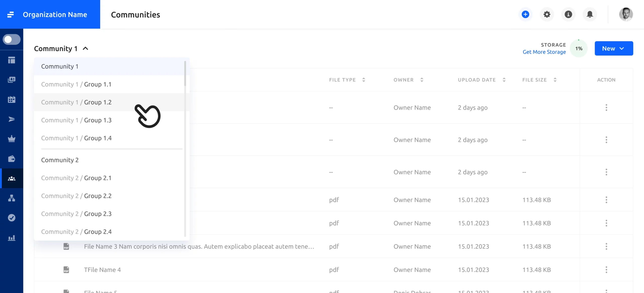Select Community 1 / Group 1.3

pos(109,120)
